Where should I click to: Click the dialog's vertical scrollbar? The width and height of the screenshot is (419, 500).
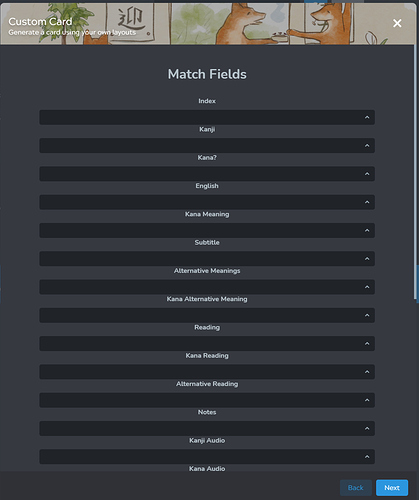point(415,173)
